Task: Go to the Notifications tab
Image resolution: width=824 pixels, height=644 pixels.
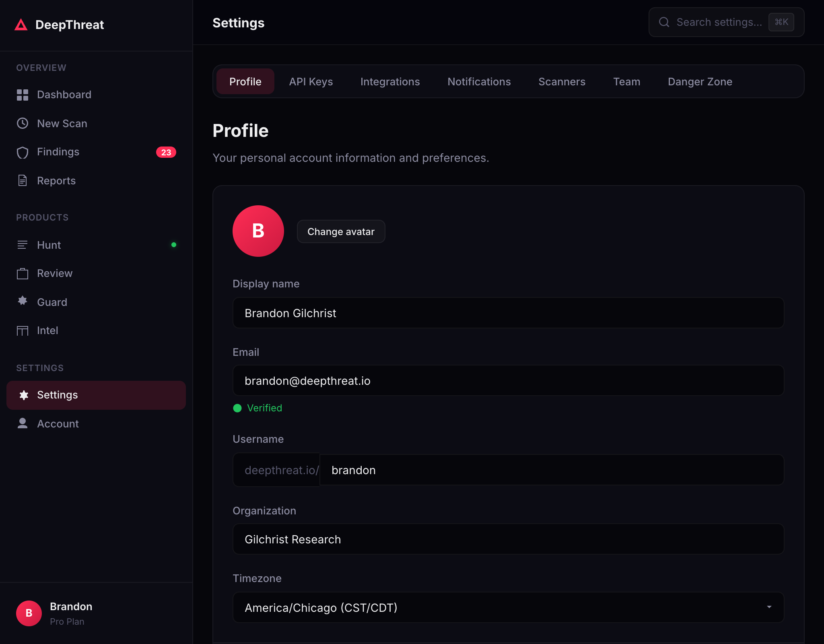Action: tap(479, 82)
